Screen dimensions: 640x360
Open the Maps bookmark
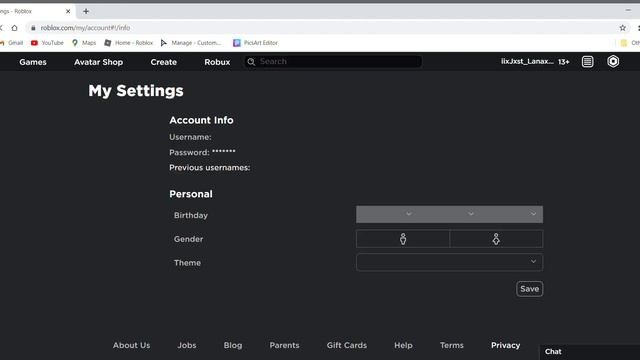tap(84, 43)
